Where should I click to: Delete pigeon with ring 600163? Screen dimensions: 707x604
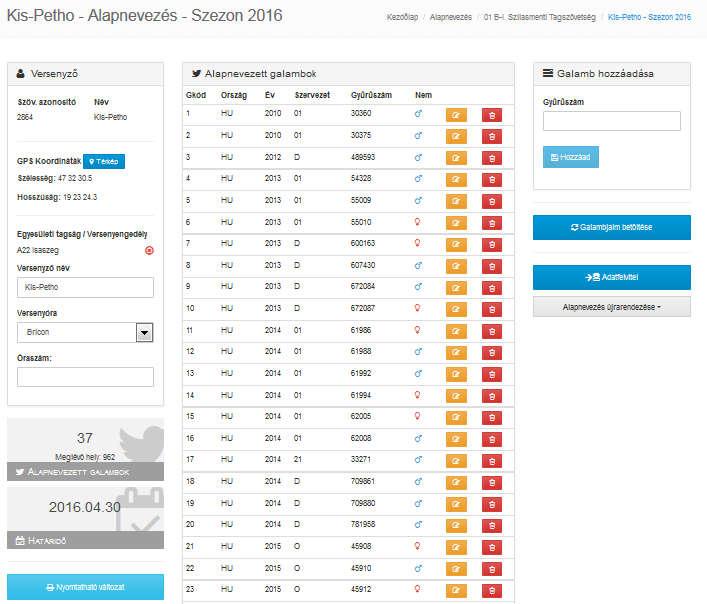491,244
